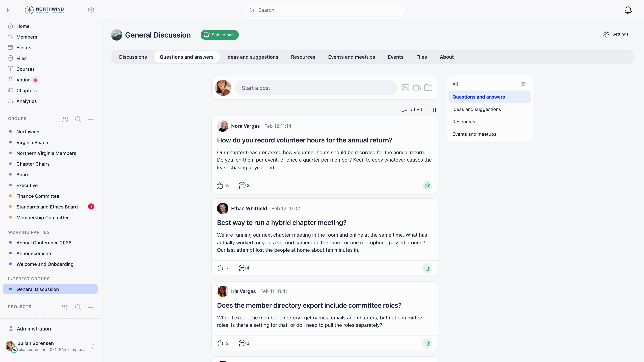The image size is (644, 362).
Task: Click the Northwind logo
Action: click(x=44, y=10)
